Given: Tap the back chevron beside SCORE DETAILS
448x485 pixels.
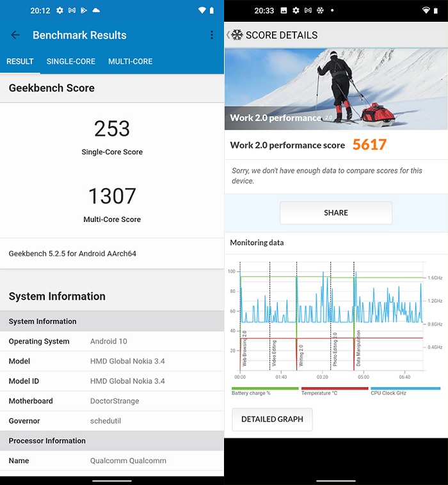Looking at the screenshot, I should tap(228, 35).
